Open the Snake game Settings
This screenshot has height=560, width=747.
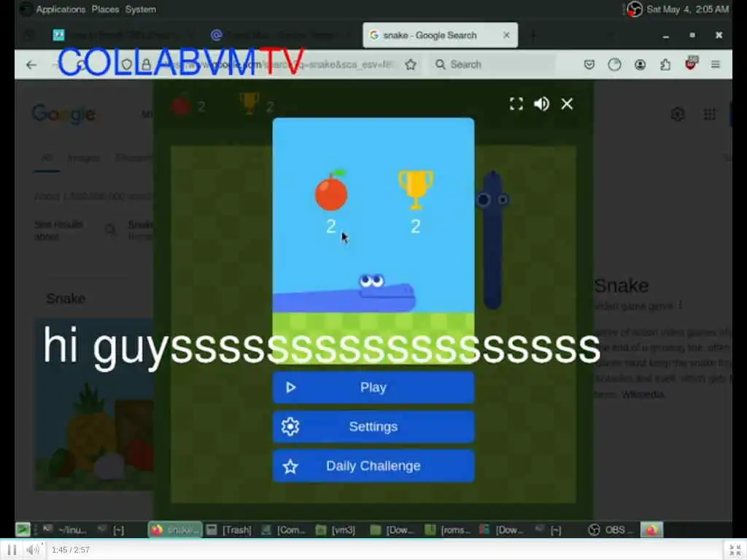pos(373,427)
